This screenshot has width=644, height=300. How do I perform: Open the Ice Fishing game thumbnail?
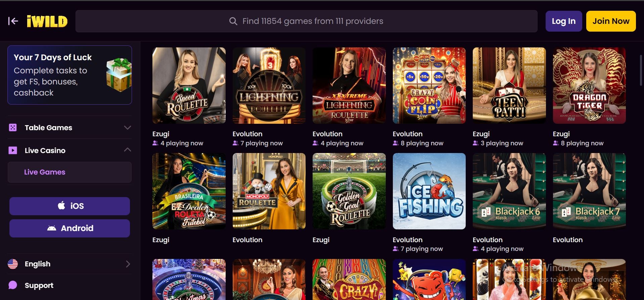(x=429, y=191)
